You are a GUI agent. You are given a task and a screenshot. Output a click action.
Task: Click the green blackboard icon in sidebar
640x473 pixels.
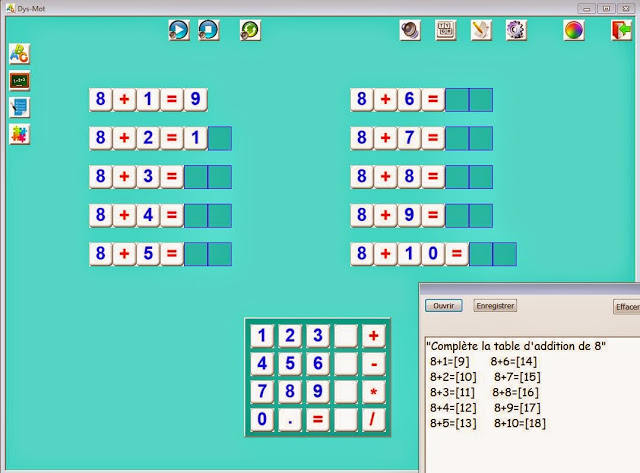click(x=19, y=81)
